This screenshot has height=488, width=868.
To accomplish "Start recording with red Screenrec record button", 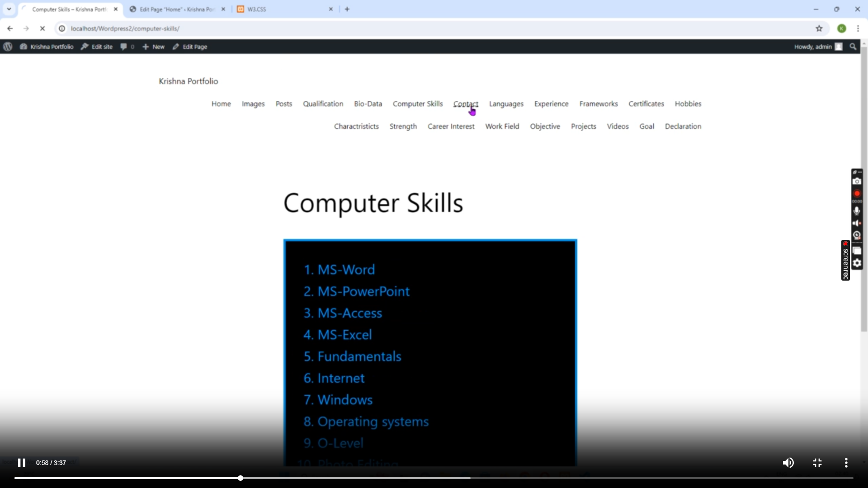I will (857, 194).
